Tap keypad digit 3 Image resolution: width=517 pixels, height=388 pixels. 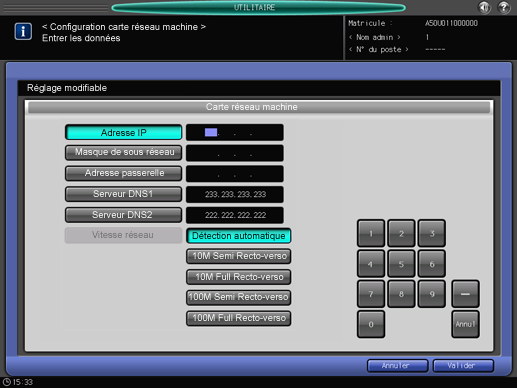click(x=432, y=233)
